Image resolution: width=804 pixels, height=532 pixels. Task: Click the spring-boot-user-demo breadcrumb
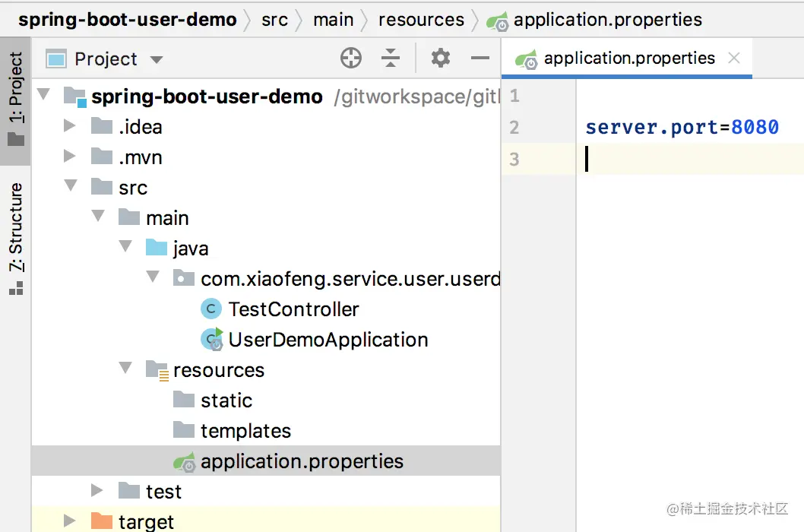tap(128, 20)
